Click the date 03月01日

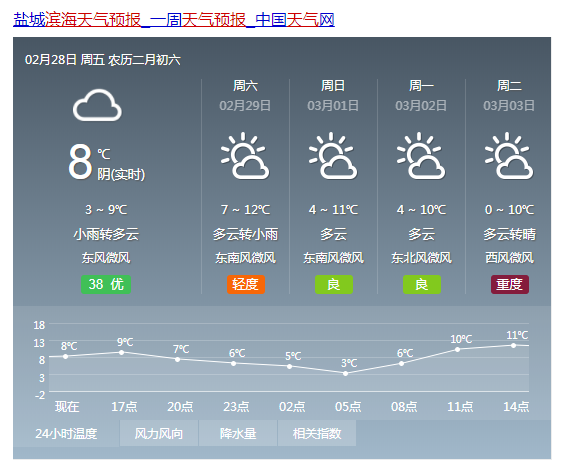point(333,106)
